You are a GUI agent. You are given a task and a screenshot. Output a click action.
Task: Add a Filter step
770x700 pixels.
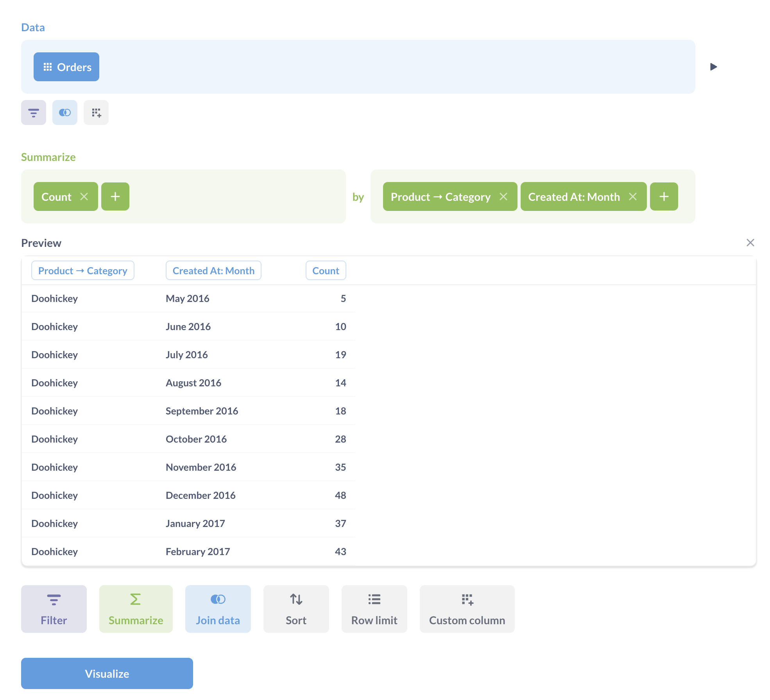coord(54,609)
